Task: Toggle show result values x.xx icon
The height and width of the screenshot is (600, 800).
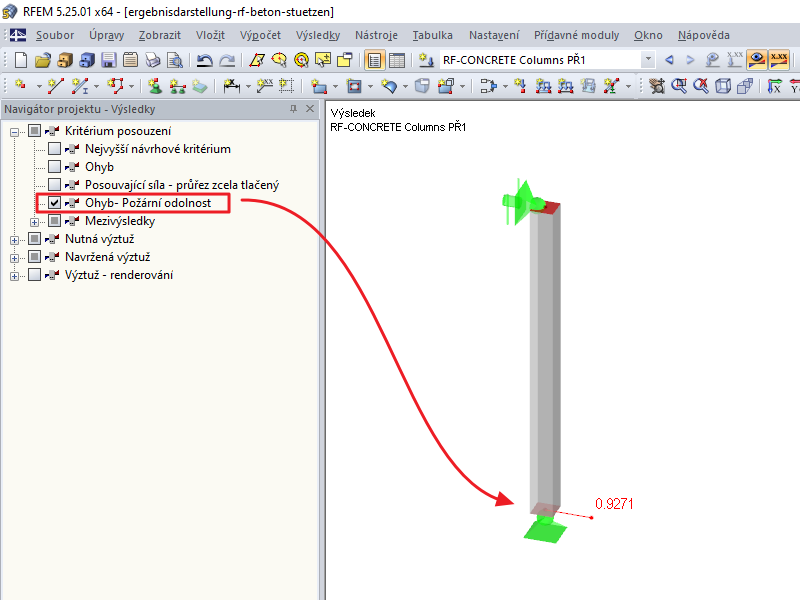Action: coord(779,60)
